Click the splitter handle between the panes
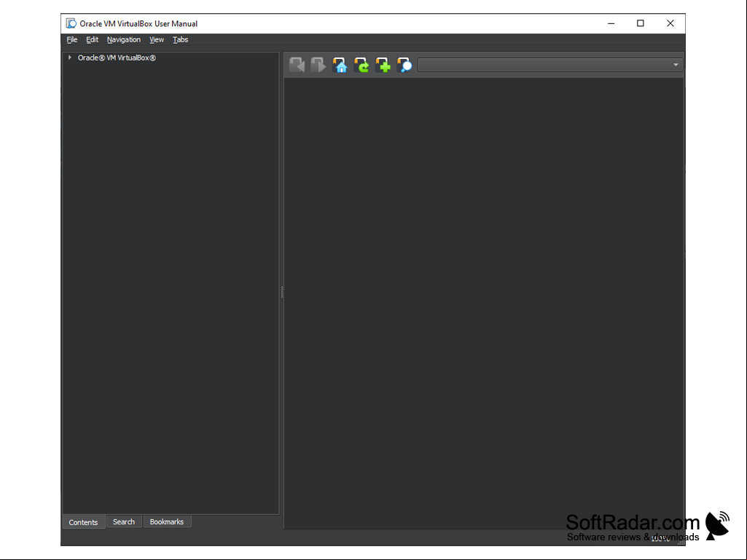The width and height of the screenshot is (747, 560). [282, 292]
